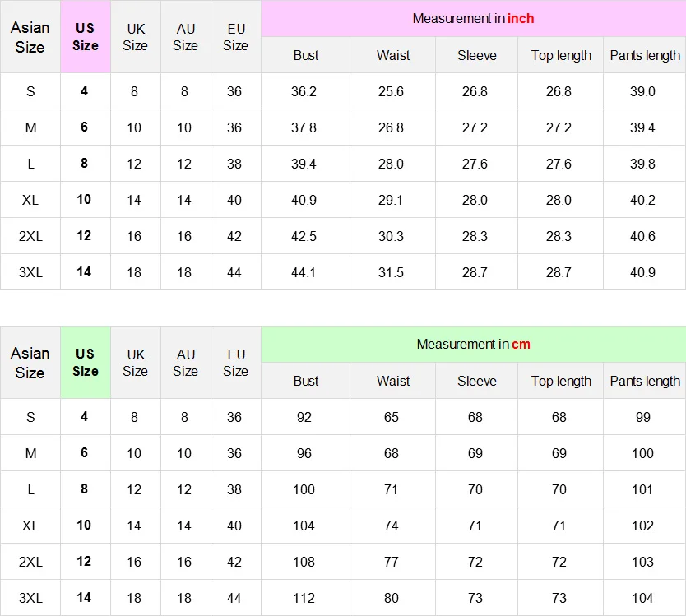Click 'EU Size' header in inch table

coord(236,37)
